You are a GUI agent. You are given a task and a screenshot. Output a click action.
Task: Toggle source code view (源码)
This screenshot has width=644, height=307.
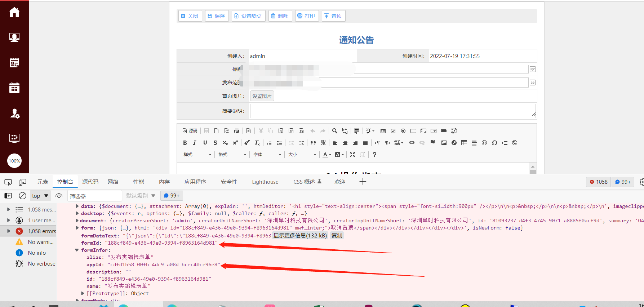(x=190, y=131)
